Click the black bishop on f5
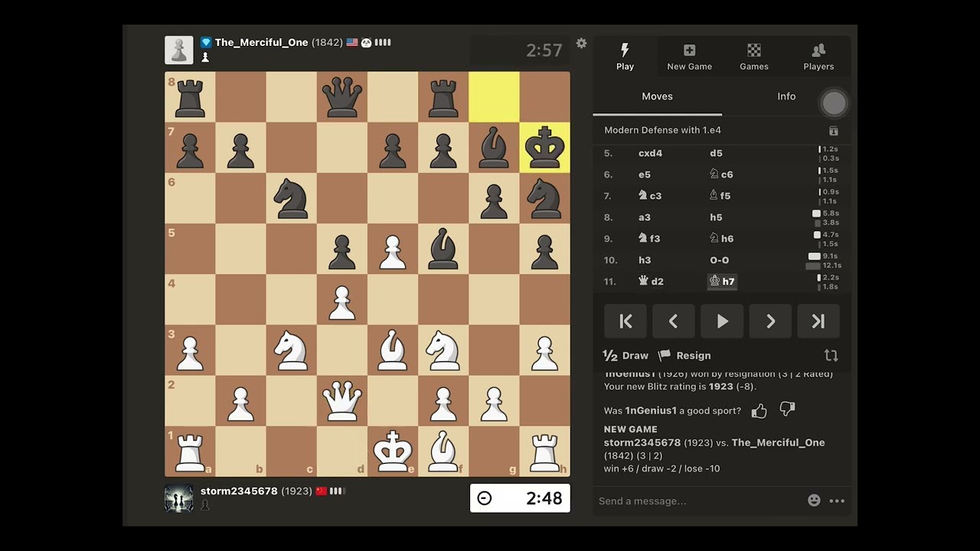This screenshot has width=980, height=551. (x=443, y=249)
